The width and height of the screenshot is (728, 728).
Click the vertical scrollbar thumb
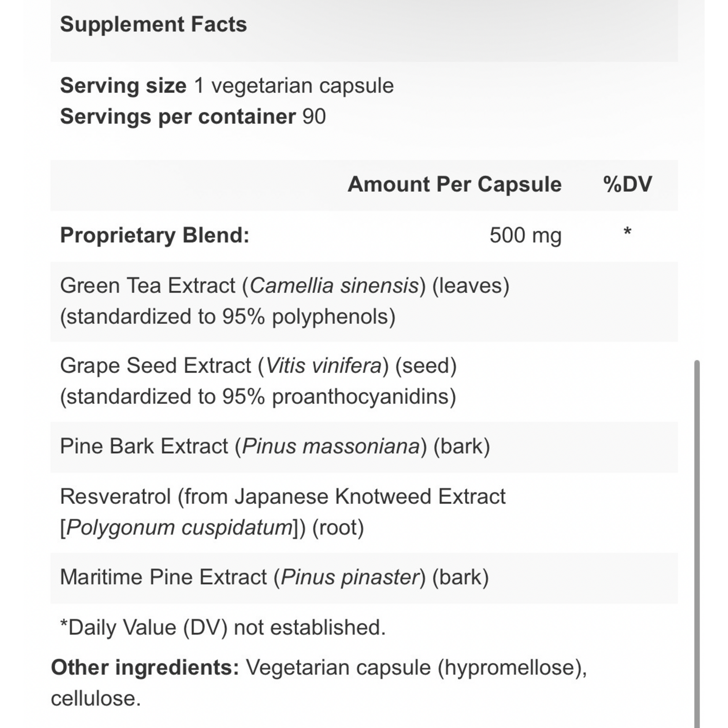(697, 544)
